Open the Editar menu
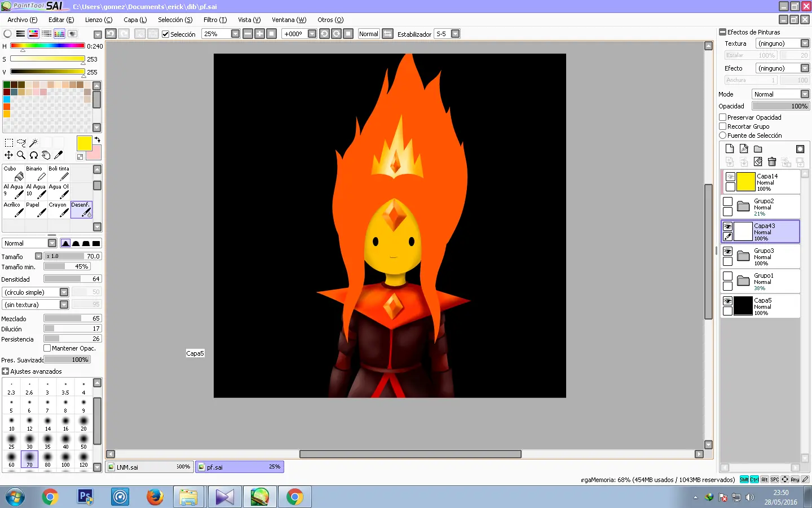 [x=61, y=20]
